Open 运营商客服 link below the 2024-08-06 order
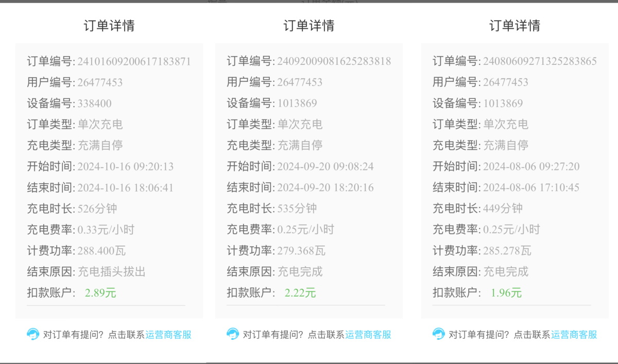This screenshot has width=618, height=364. point(574,335)
